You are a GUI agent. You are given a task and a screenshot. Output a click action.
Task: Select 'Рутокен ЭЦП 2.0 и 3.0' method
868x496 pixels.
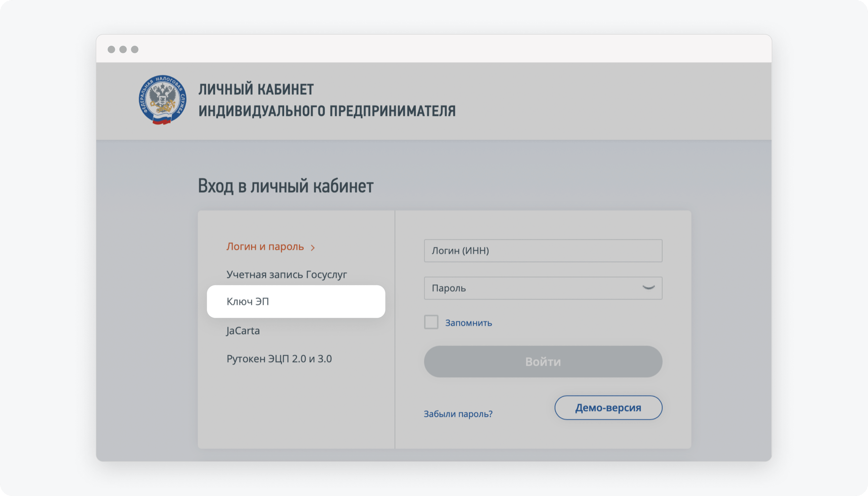pos(279,358)
